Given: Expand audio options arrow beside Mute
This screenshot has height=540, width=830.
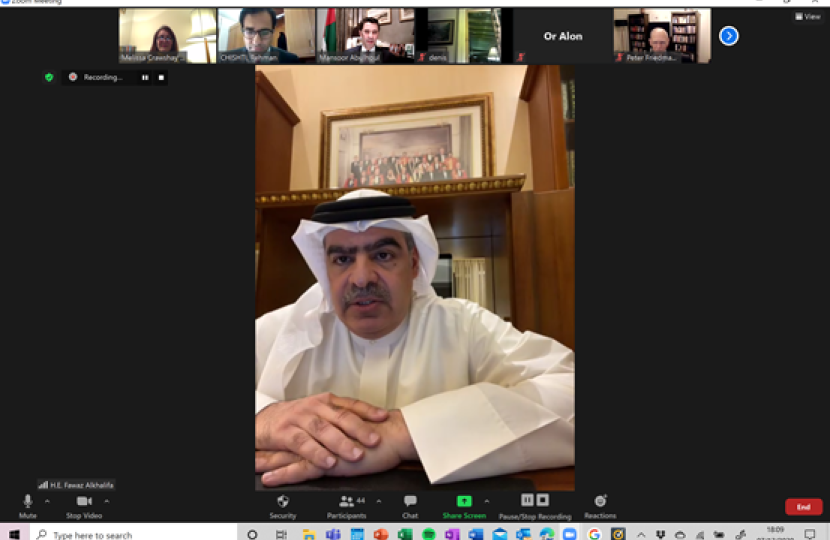Looking at the screenshot, I should click(x=47, y=501).
